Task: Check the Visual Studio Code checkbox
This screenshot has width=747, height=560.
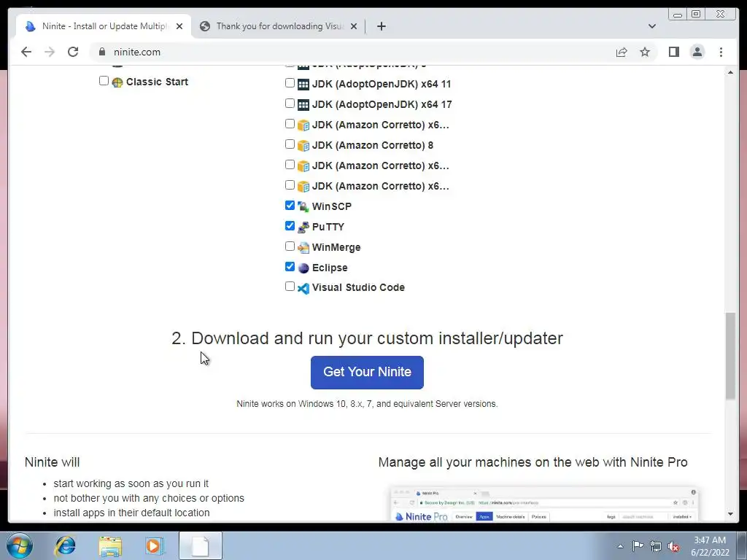Action: click(290, 286)
